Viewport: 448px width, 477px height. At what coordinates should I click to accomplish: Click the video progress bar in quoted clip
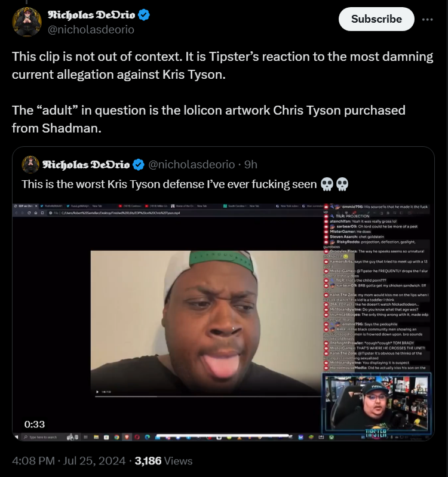click(222, 436)
